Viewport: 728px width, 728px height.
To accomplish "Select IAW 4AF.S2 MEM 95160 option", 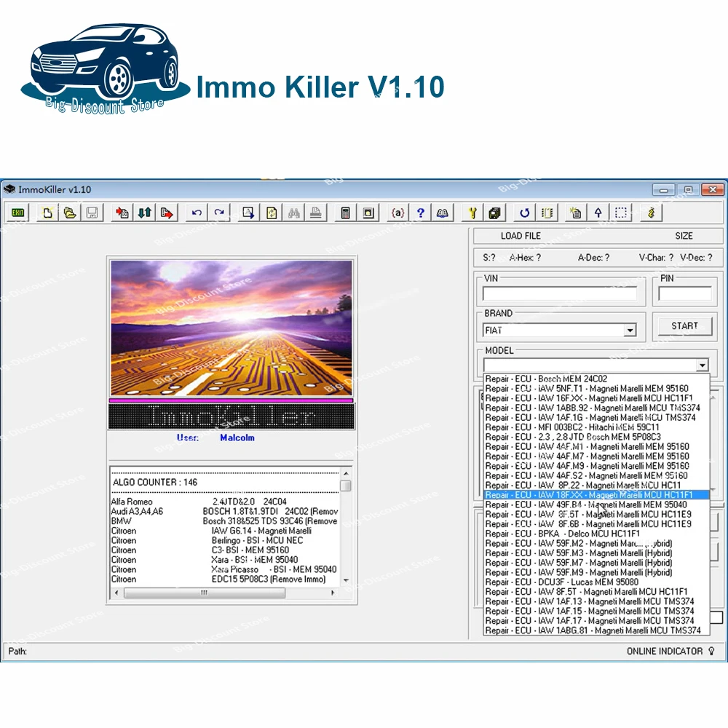I will (x=596, y=475).
